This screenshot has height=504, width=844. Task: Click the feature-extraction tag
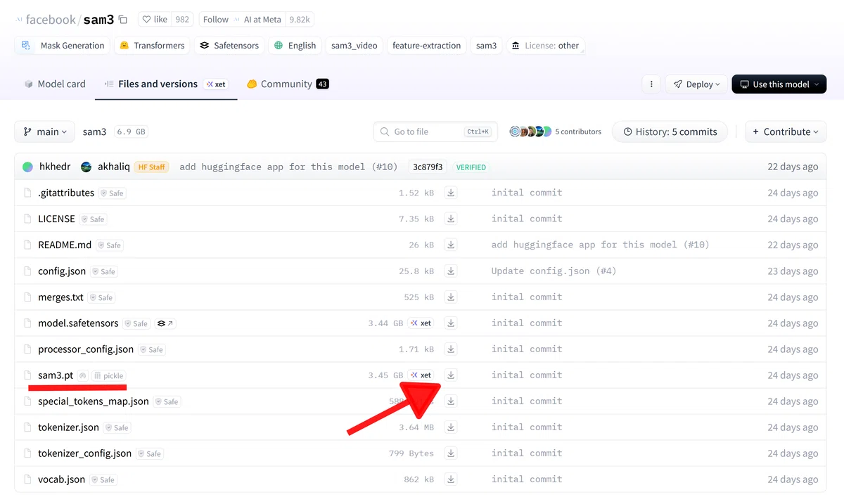[426, 46]
